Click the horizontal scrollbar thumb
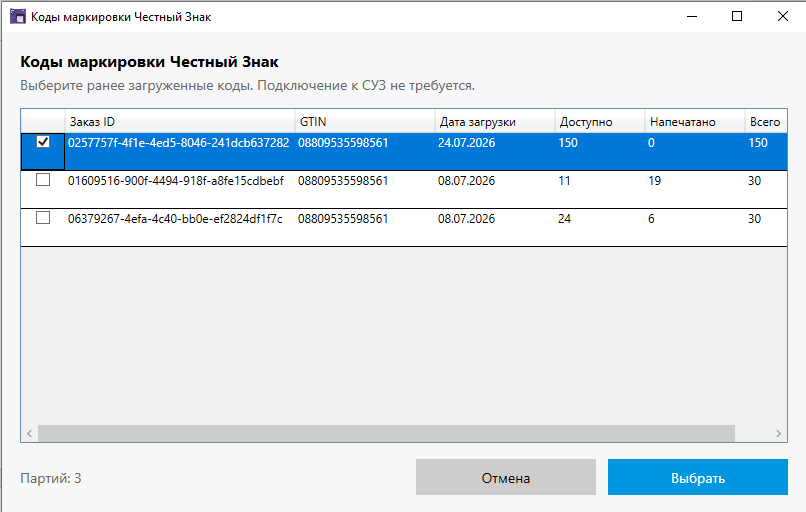The width and height of the screenshot is (806, 512). click(386, 433)
